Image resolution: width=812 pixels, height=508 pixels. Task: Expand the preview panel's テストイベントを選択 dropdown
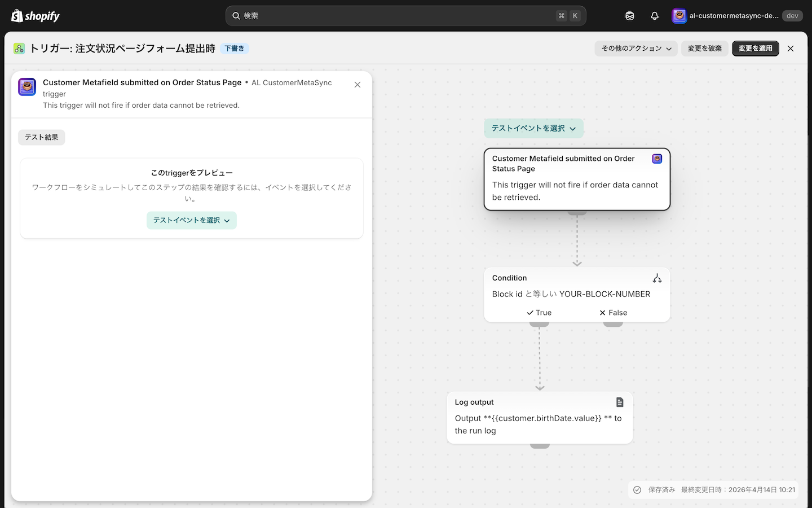click(192, 220)
